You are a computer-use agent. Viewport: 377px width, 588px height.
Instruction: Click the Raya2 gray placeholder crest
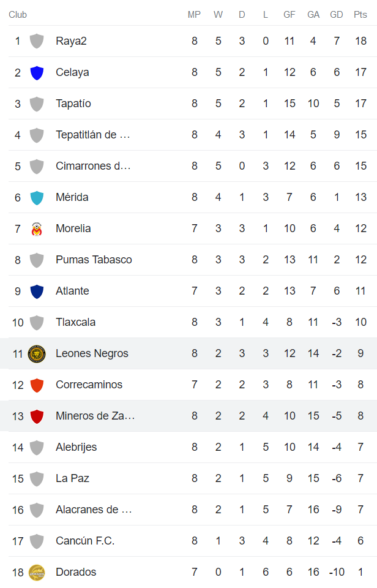(x=37, y=41)
